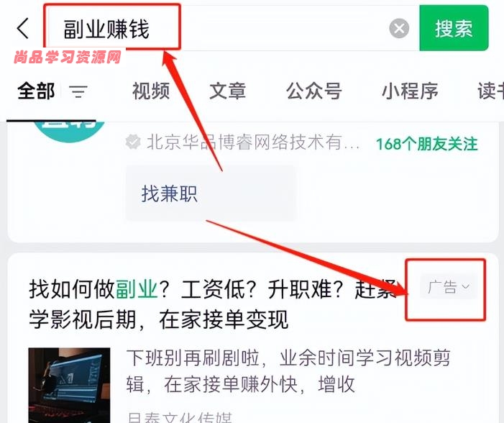The height and width of the screenshot is (423, 504).
Task: Open the filter icon beside 全部
Action: (x=78, y=91)
